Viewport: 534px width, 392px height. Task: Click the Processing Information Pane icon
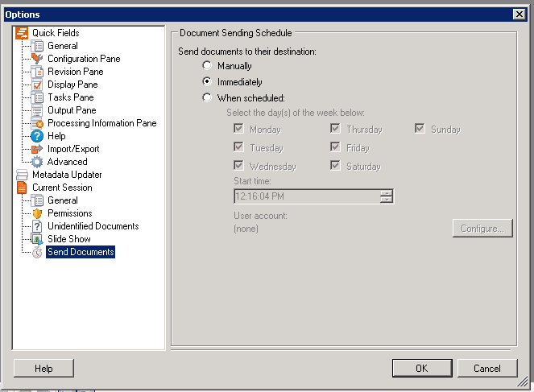[x=37, y=123]
